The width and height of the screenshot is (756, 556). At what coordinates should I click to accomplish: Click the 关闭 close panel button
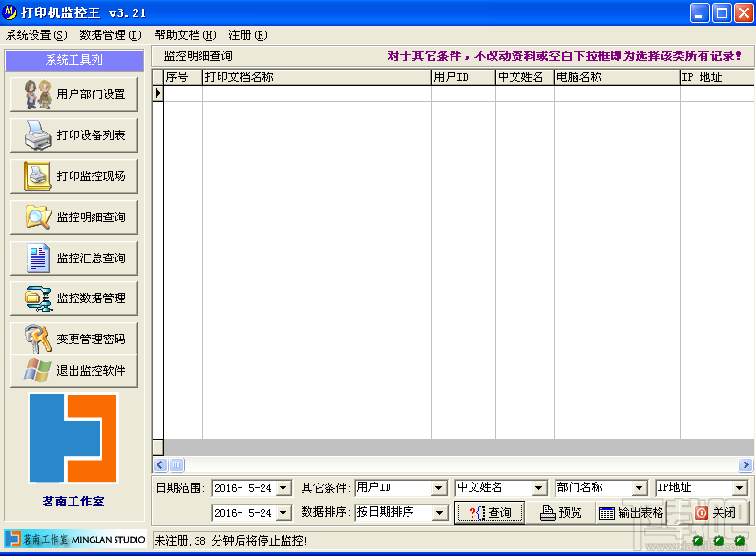[715, 513]
